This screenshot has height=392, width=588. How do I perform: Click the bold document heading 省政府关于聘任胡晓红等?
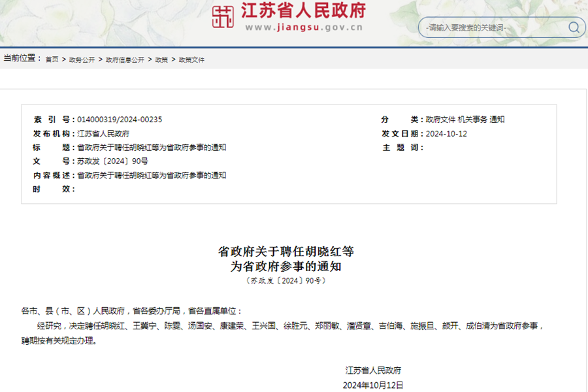(x=286, y=252)
